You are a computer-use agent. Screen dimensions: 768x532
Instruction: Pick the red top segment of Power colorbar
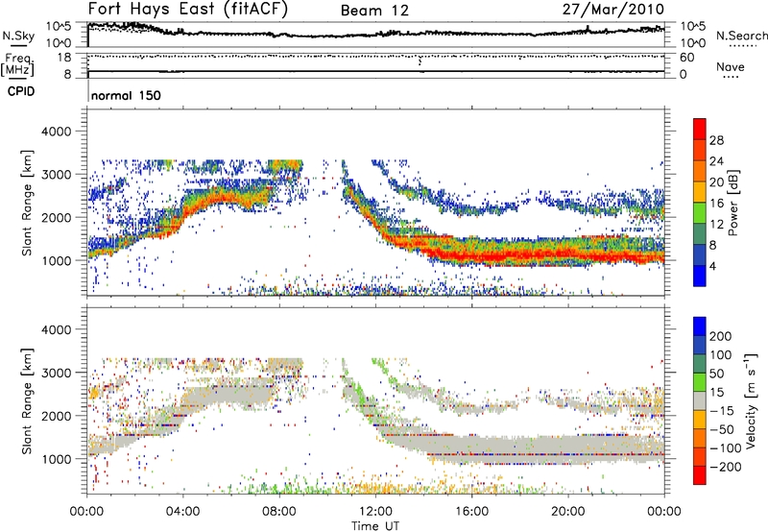point(700,129)
